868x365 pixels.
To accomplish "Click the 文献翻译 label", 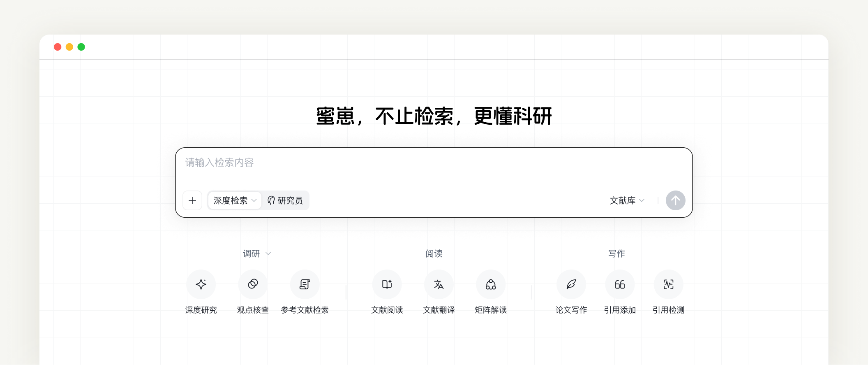I will [x=439, y=310].
